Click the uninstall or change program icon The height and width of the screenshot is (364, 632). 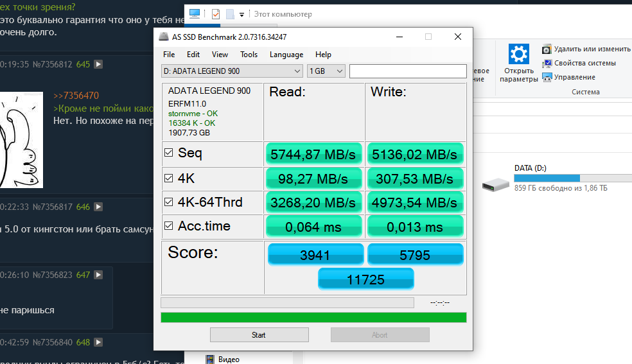pos(547,49)
